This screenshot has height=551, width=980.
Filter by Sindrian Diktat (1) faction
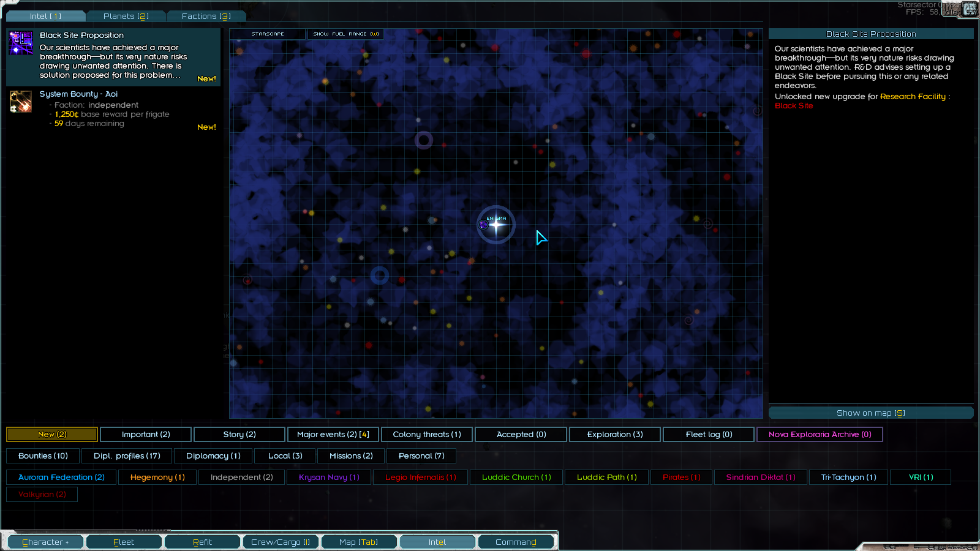pyautogui.click(x=761, y=477)
